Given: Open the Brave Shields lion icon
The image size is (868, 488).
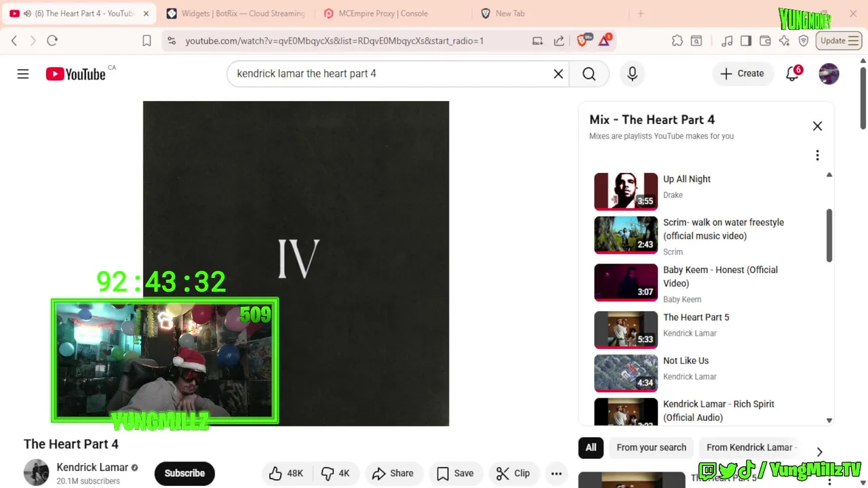Looking at the screenshot, I should [582, 41].
